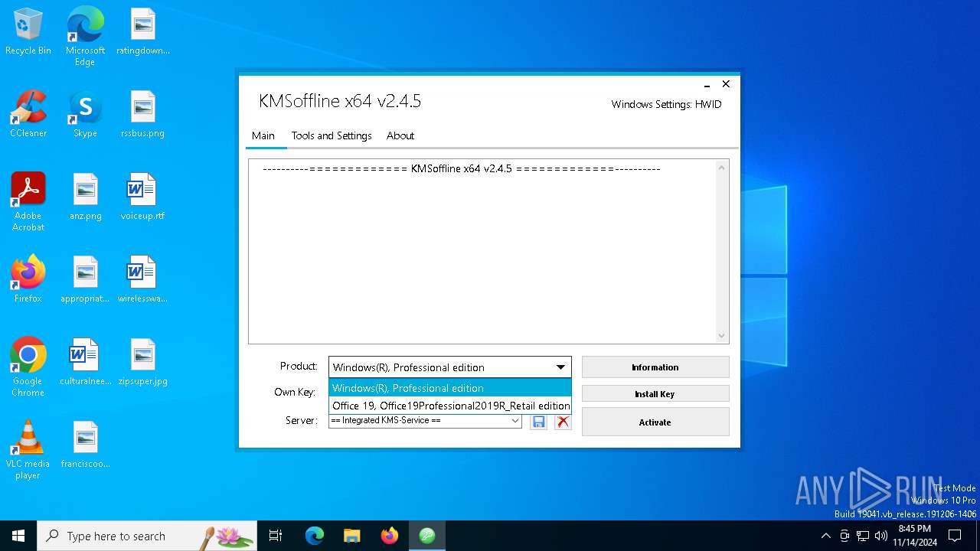Select voiceup.rtf document on desktop
980x551 pixels.
point(143,197)
